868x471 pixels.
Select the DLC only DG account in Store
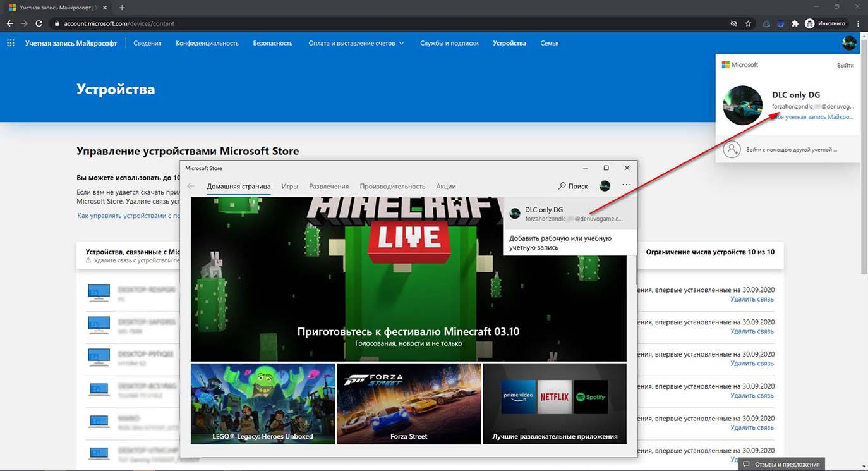coord(569,214)
